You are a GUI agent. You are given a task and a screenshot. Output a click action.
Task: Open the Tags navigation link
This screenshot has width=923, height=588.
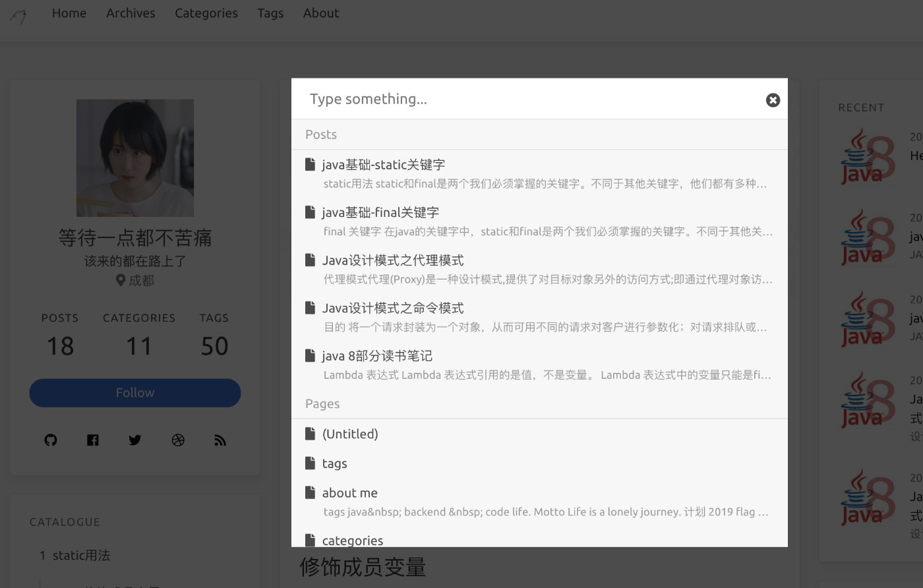pyautogui.click(x=270, y=13)
